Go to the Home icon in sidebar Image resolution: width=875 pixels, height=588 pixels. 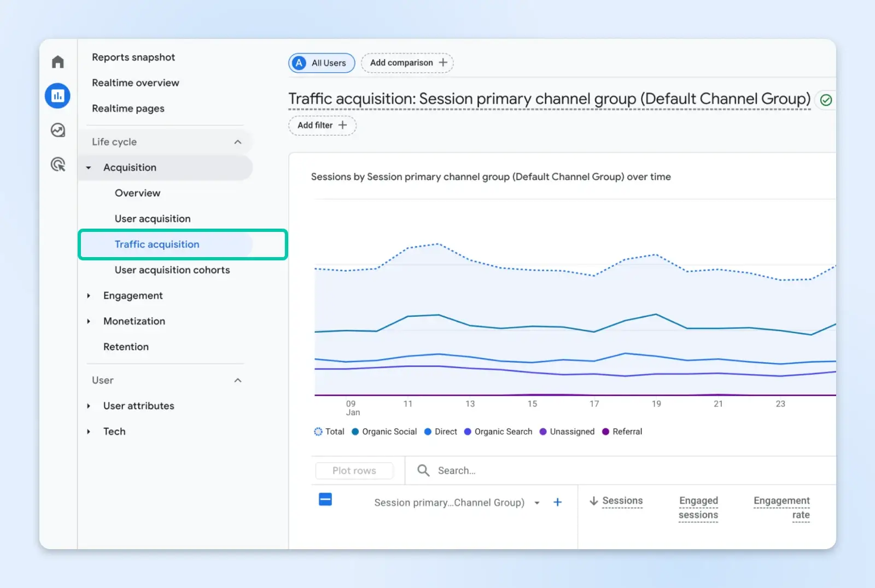(x=57, y=62)
